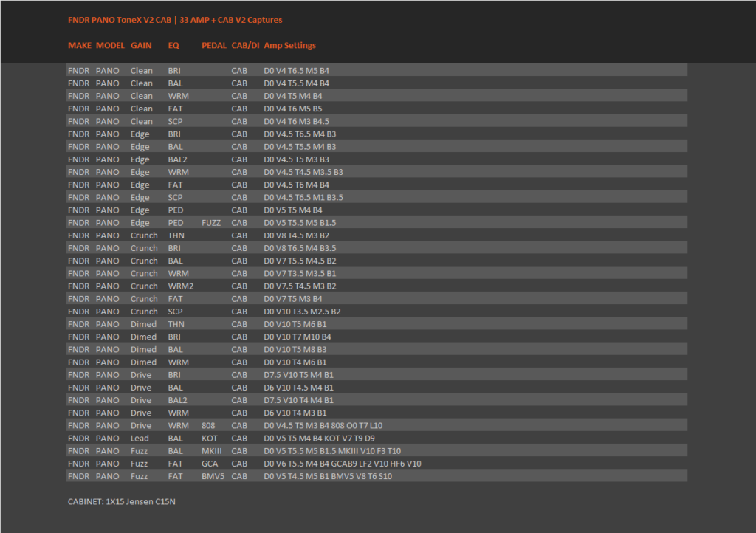756x533 pixels.
Task: Click settings 'D0 V10 T4 M6 B1'
Action: pyautogui.click(x=295, y=362)
